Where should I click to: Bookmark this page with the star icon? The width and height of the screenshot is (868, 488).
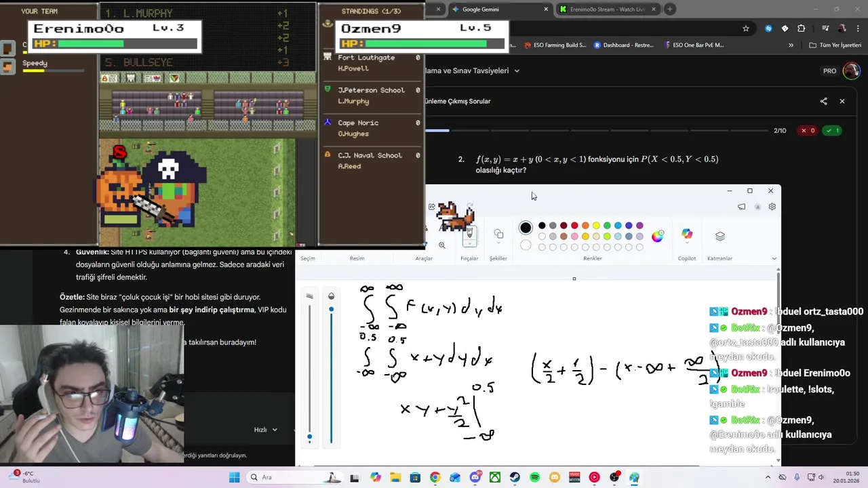tap(746, 28)
